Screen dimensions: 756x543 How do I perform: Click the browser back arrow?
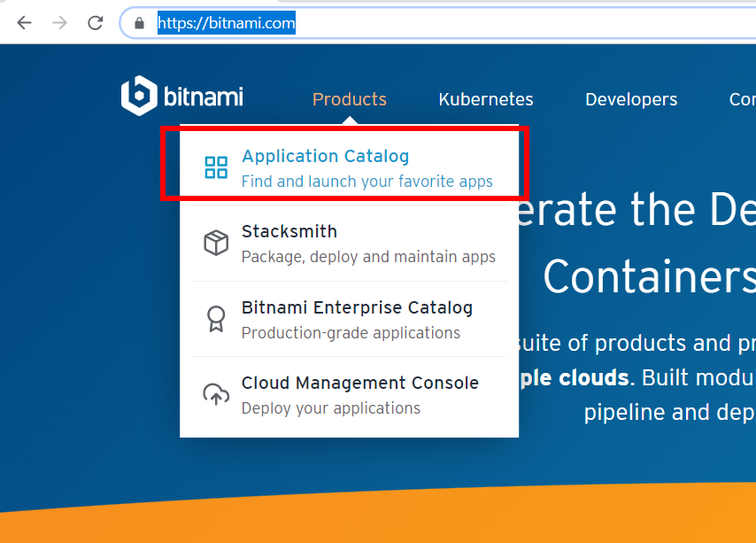[x=24, y=23]
